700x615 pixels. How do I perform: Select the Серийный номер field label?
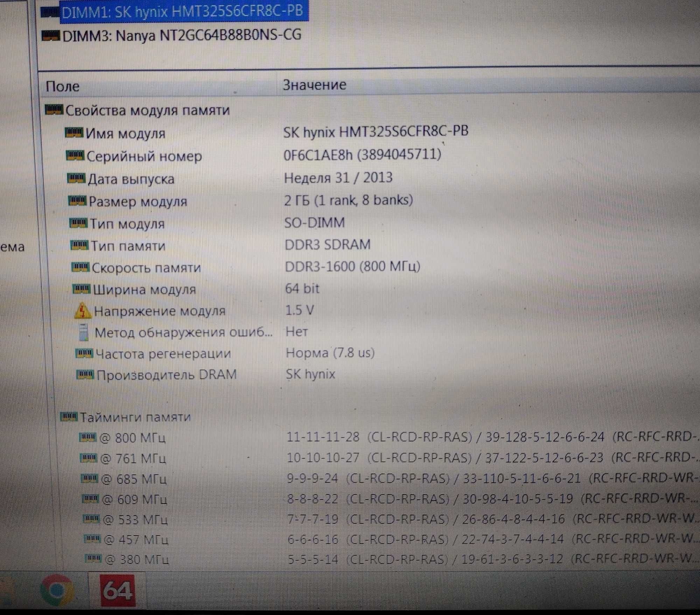coord(144,156)
